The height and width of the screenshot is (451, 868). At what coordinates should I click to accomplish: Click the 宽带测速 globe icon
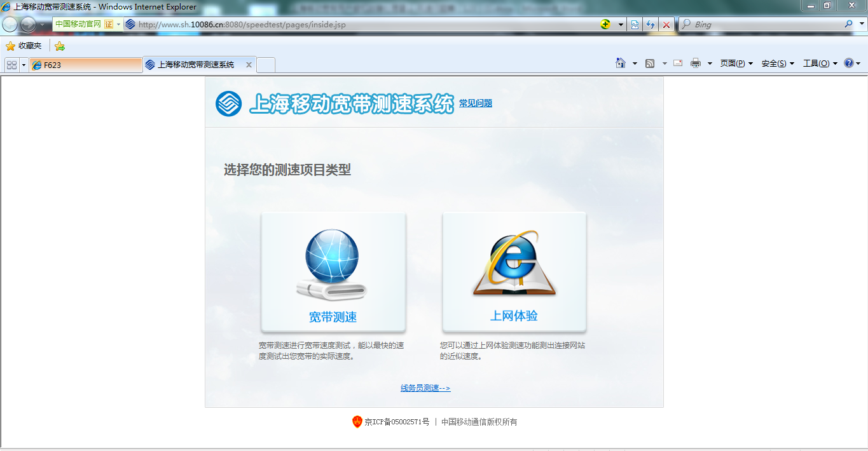(332, 265)
